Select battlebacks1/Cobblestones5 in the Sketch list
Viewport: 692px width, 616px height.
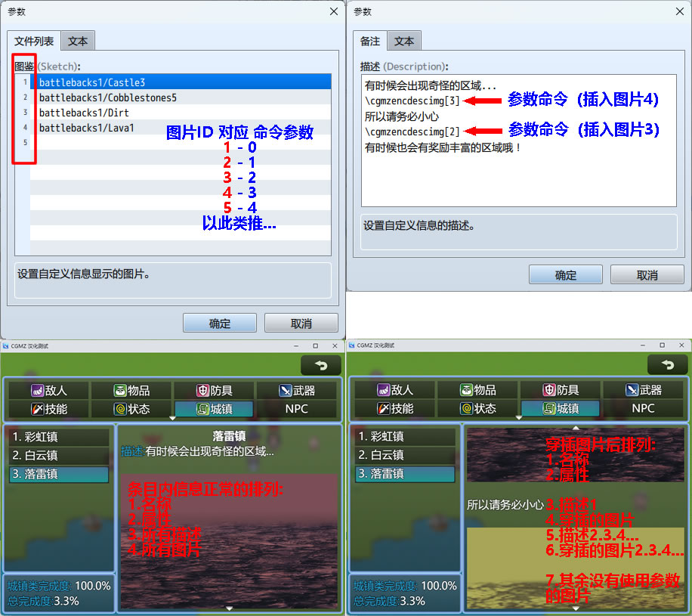tap(181, 98)
